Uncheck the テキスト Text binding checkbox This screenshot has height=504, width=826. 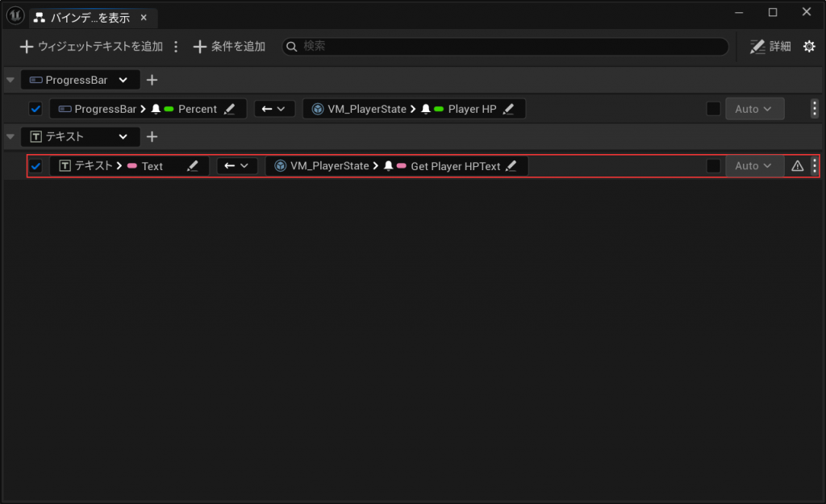click(x=35, y=166)
